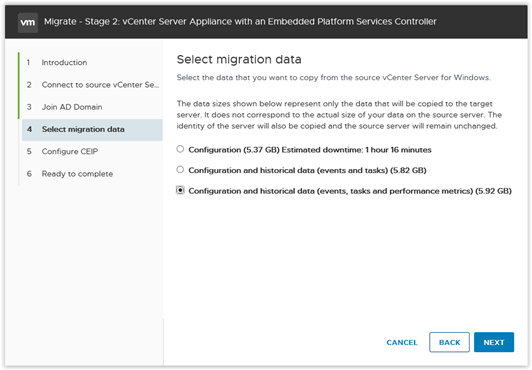Screen dimensions: 532x370
Task: Click the 'Select migration data' heading
Action: pyautogui.click(x=239, y=60)
